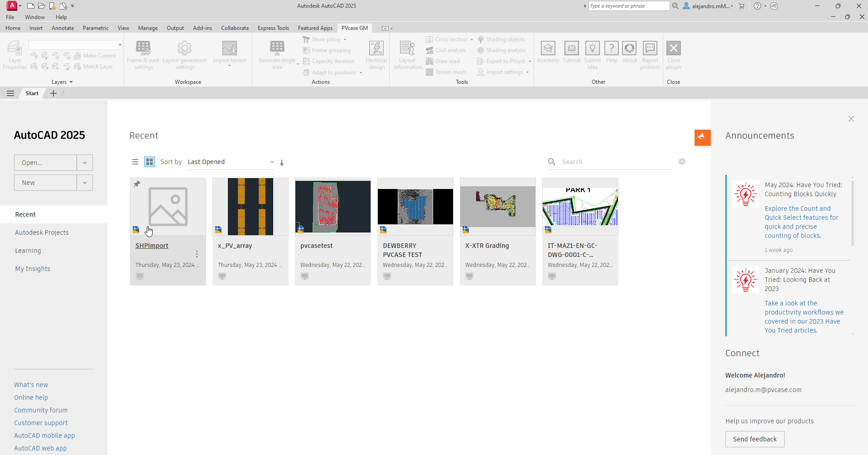
Task: Open the Community forum link
Action: pos(41,410)
